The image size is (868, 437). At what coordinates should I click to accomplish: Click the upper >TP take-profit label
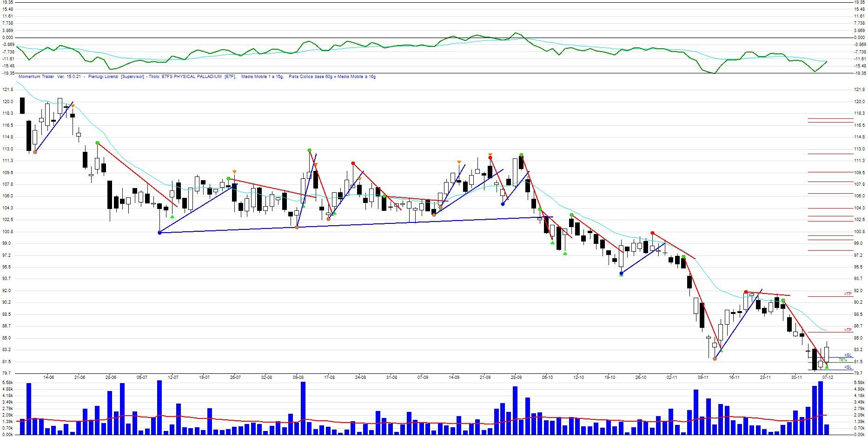tap(848, 294)
